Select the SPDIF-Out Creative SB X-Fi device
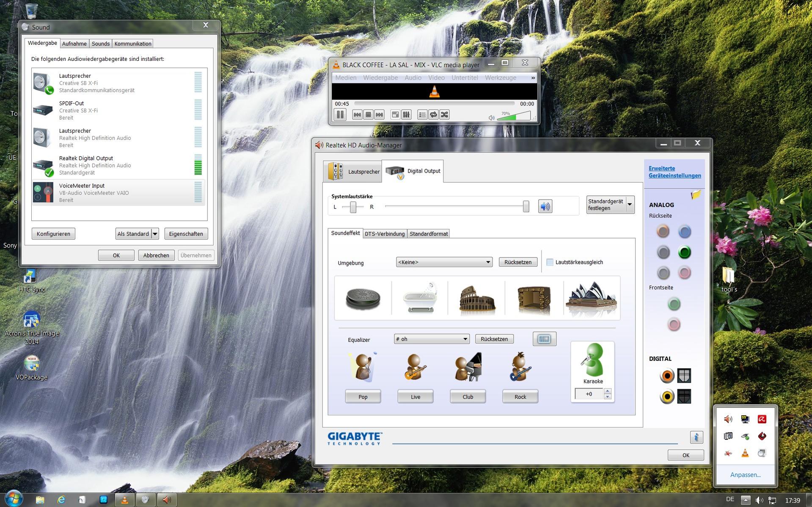This screenshot has width=812, height=507. pos(118,110)
